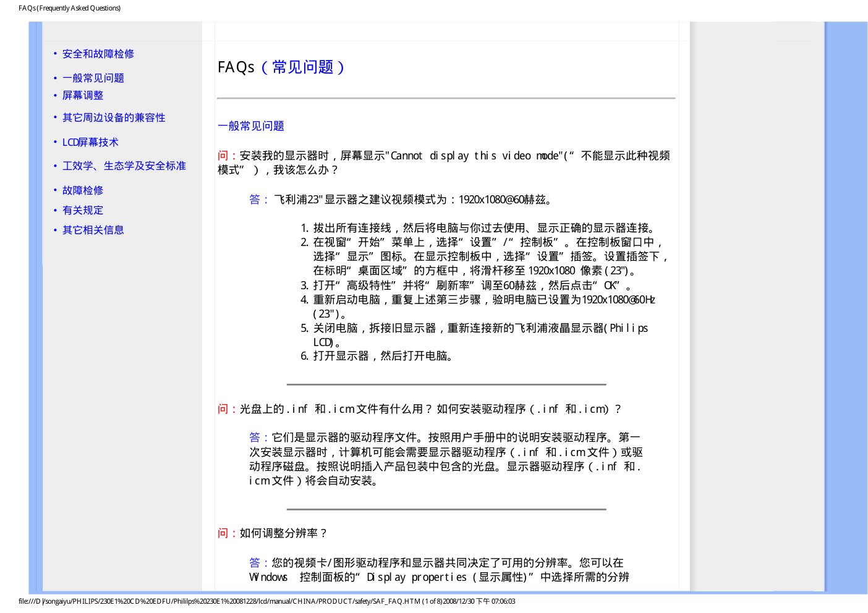Open the 安全和故障检修 sidebar link
The image size is (868, 613).
click(x=98, y=54)
